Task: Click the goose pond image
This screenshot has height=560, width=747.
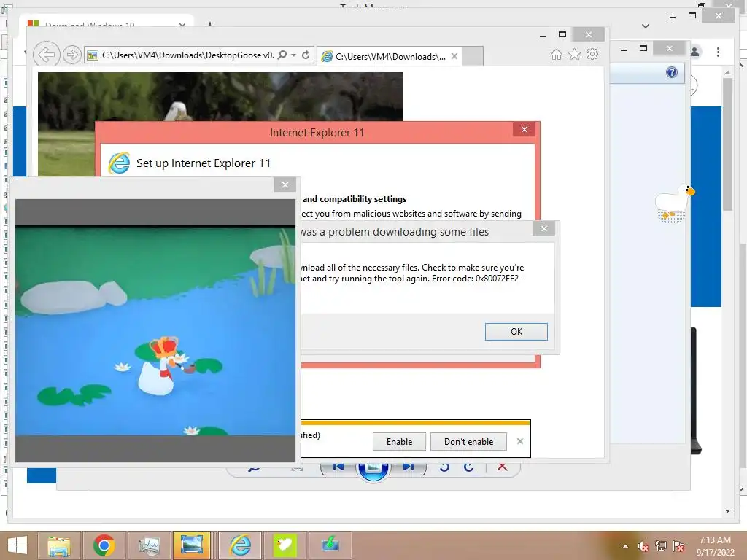Action: pos(155,330)
